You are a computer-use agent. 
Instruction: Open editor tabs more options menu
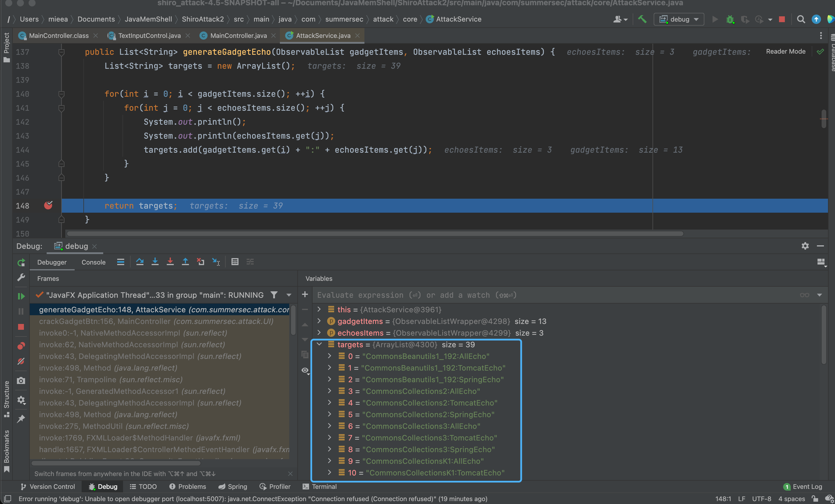[x=821, y=36]
